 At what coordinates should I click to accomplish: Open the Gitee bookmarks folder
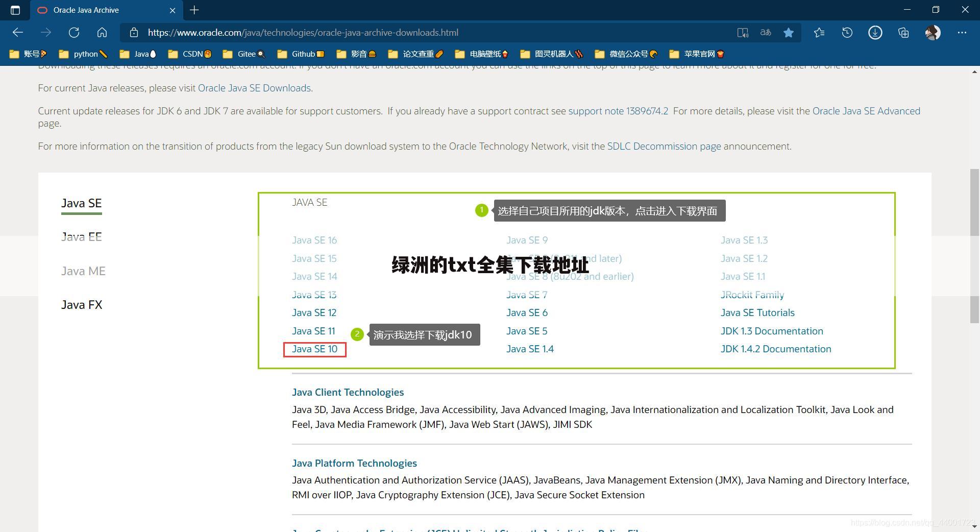pos(244,54)
